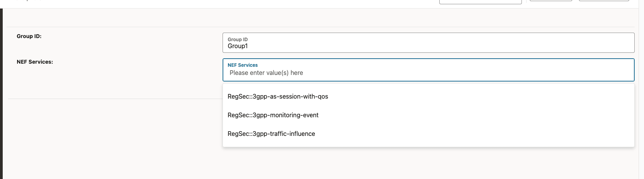Click the vertical scrollbar track on right
644x179 pixels.
click(x=641, y=93)
